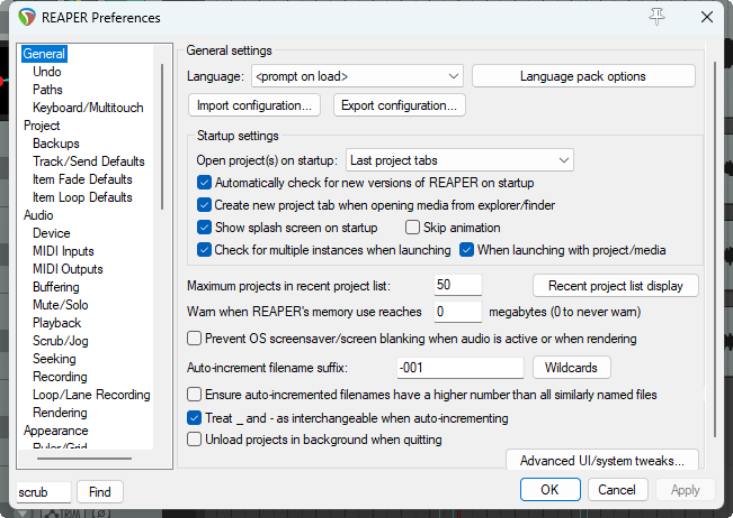This screenshot has width=733, height=518.
Task: Toggle create new project tab when opening media
Action: [204, 205]
